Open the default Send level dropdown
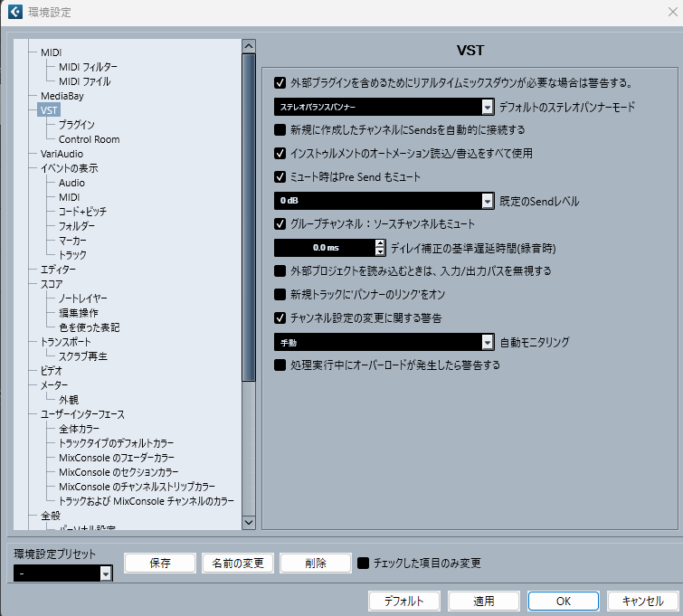Viewport: 683px width, 616px height. coord(384,201)
